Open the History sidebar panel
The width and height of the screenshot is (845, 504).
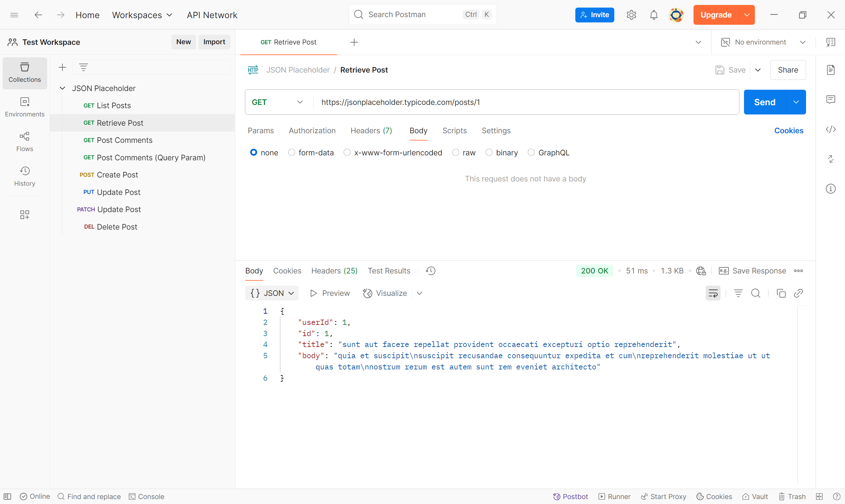pyautogui.click(x=25, y=176)
